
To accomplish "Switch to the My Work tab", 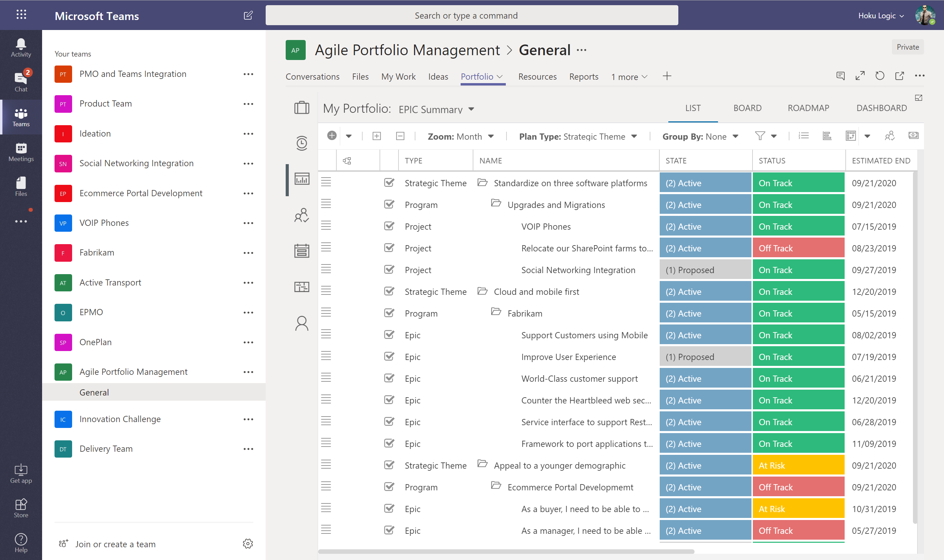I will 399,77.
